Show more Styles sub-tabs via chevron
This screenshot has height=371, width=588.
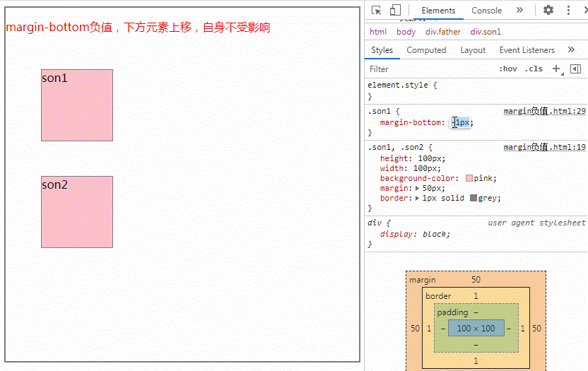(570, 50)
